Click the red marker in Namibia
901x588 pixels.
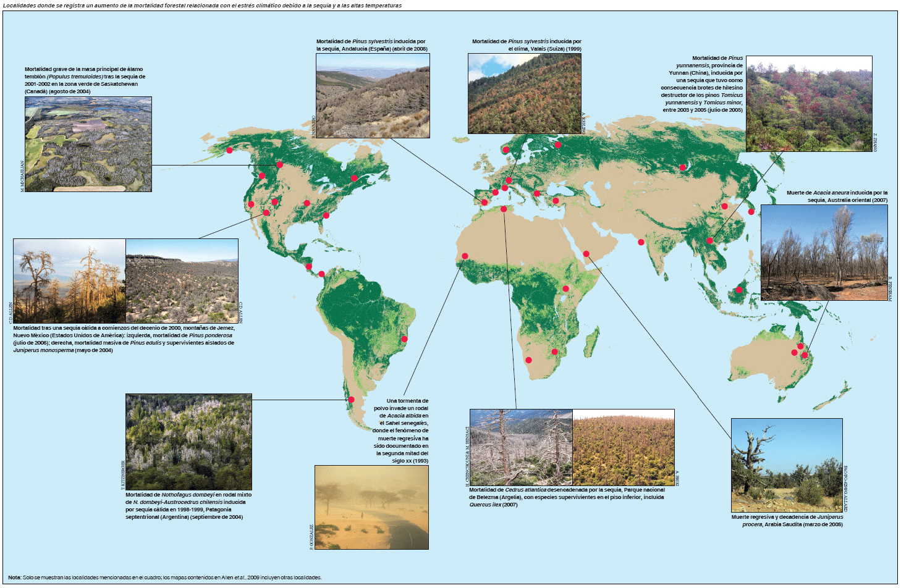click(528, 360)
